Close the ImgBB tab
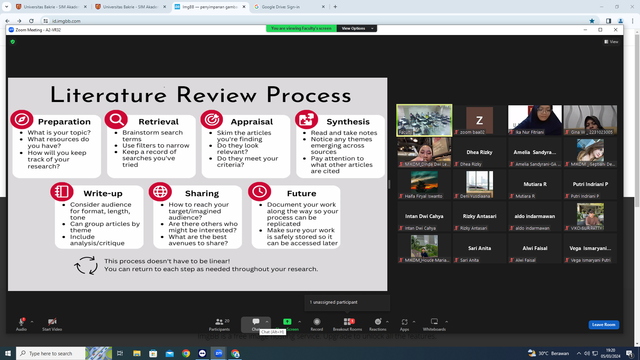Image resolution: width=640 pixels, height=360 pixels. click(x=244, y=7)
